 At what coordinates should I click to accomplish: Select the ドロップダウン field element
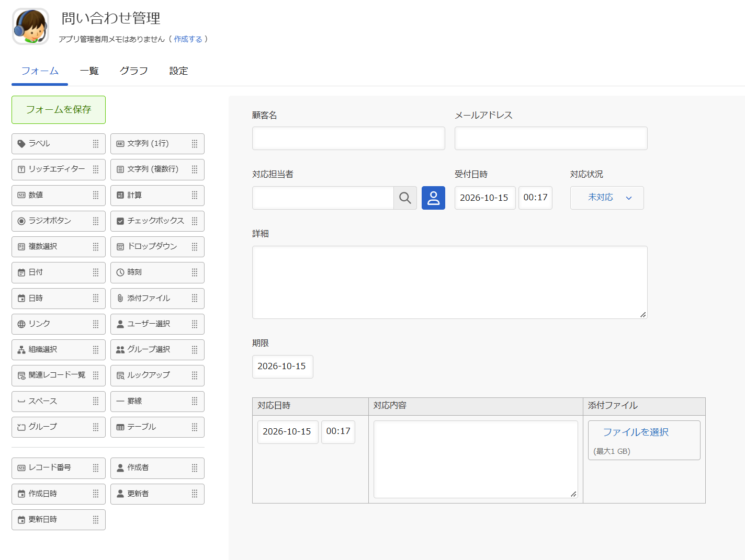tap(157, 247)
